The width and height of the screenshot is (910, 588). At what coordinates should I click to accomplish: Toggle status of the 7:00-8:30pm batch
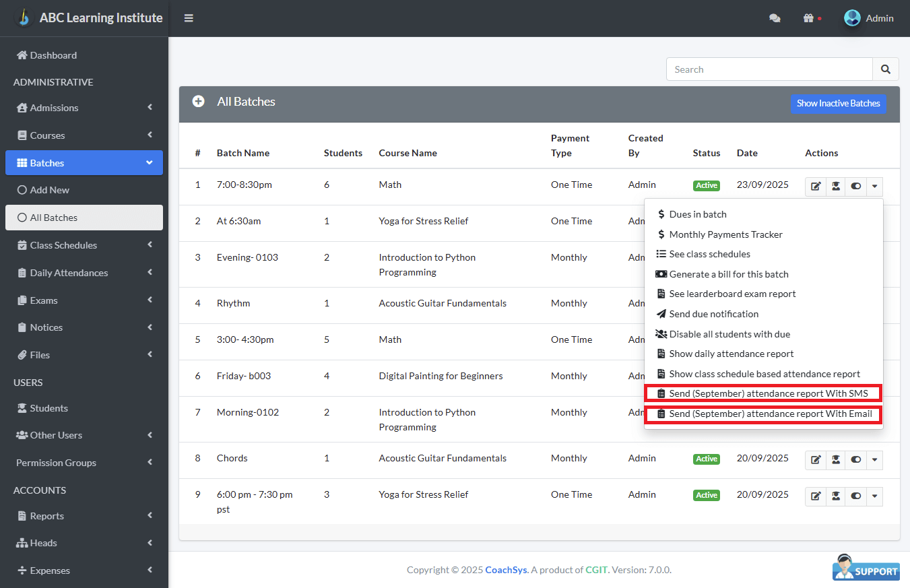855,187
